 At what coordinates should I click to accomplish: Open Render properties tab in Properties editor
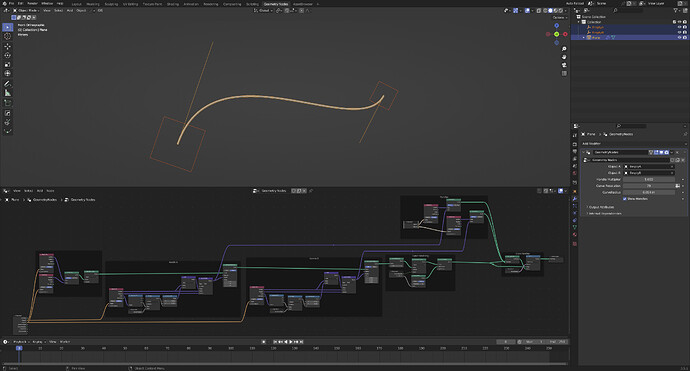pyautogui.click(x=575, y=144)
